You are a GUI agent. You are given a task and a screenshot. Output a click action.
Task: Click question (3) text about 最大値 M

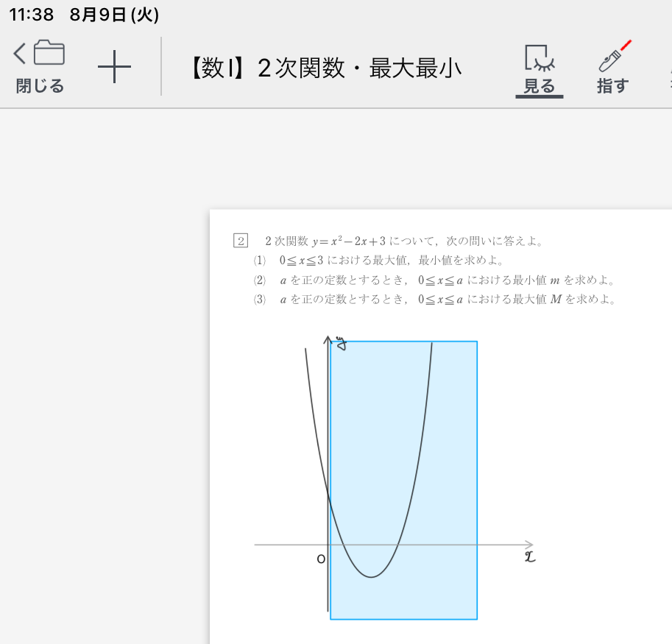442,300
